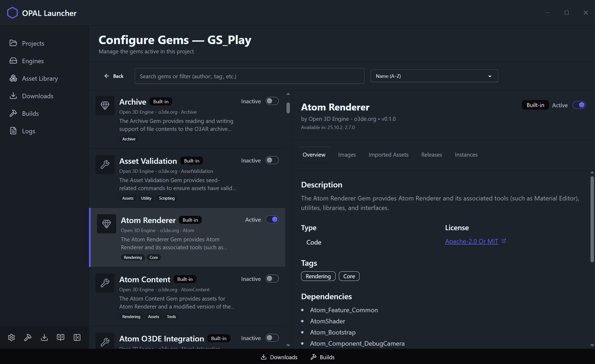Enable the Atom Content gem switch
This screenshot has height=364, width=595.
[272, 279]
